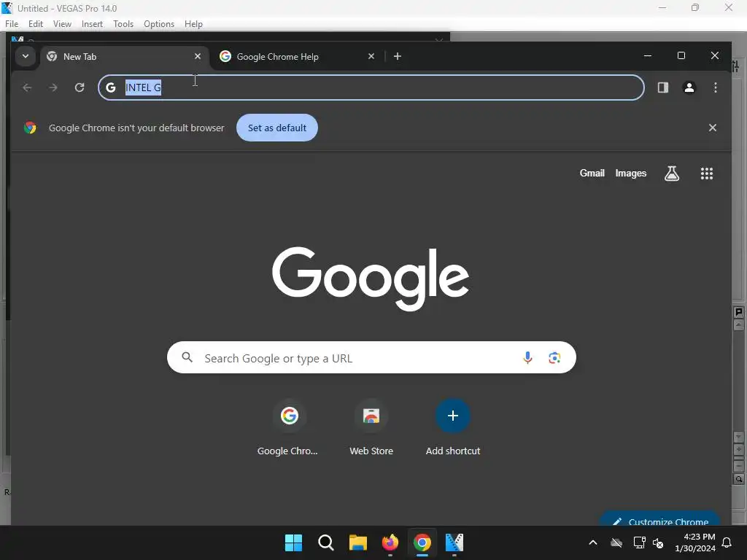Open the Options menu in VEGAS Pro

159,24
